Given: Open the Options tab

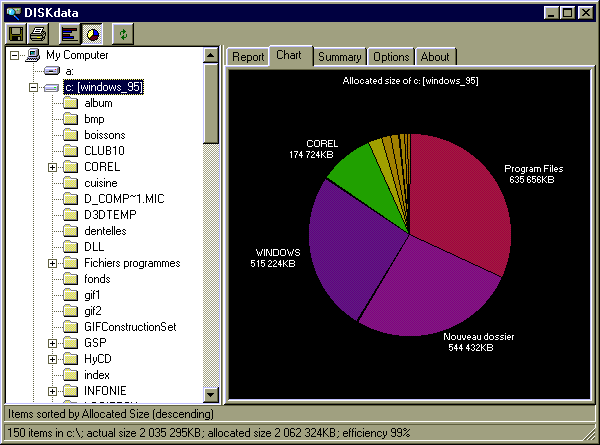Looking at the screenshot, I should pos(391,57).
